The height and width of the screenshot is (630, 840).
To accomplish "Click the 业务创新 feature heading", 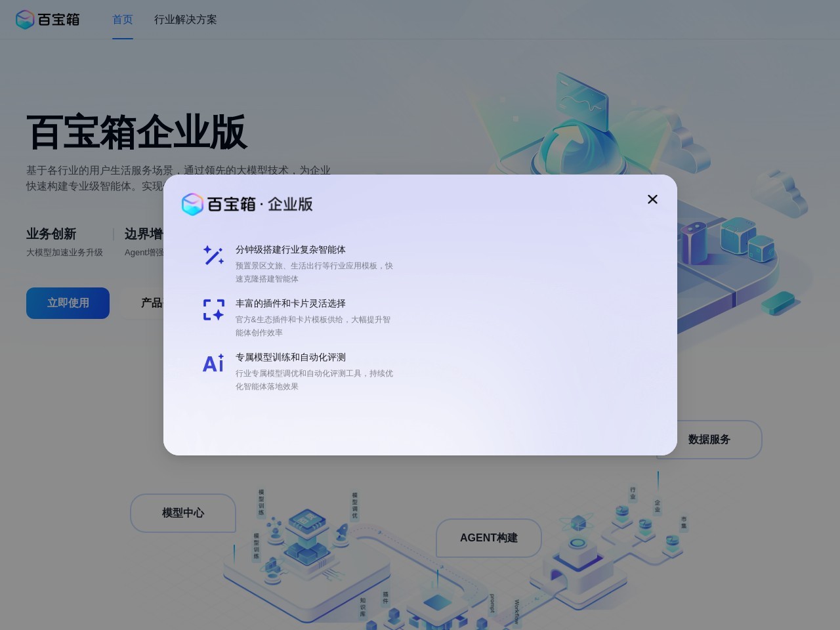I will coord(51,234).
